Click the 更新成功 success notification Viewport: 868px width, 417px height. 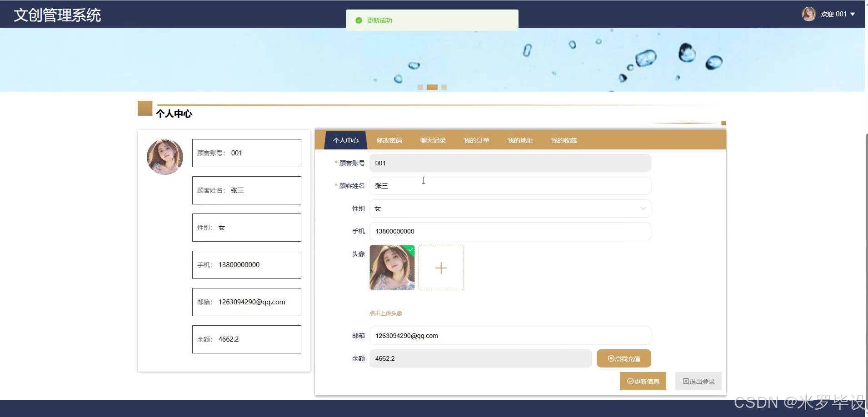pyautogui.click(x=432, y=20)
